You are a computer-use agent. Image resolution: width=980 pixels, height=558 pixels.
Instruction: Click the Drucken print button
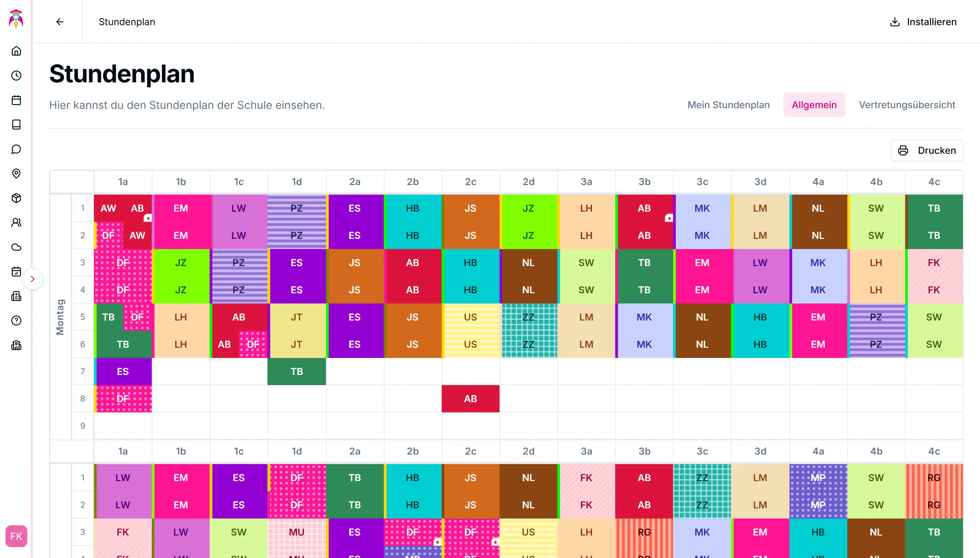tap(926, 151)
